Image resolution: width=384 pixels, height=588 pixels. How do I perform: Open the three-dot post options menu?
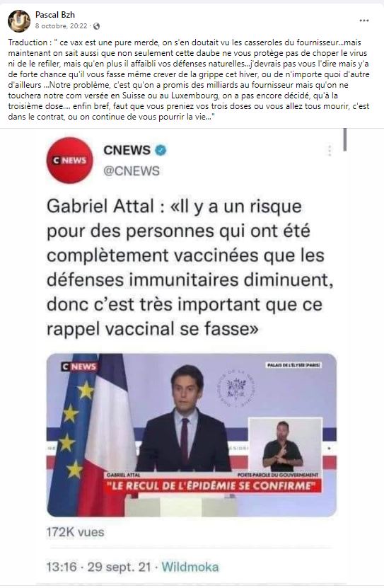[364, 21]
